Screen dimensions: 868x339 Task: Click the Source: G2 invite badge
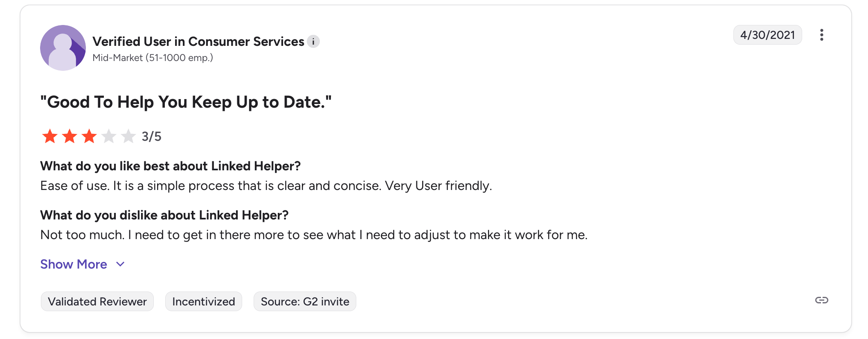click(305, 301)
